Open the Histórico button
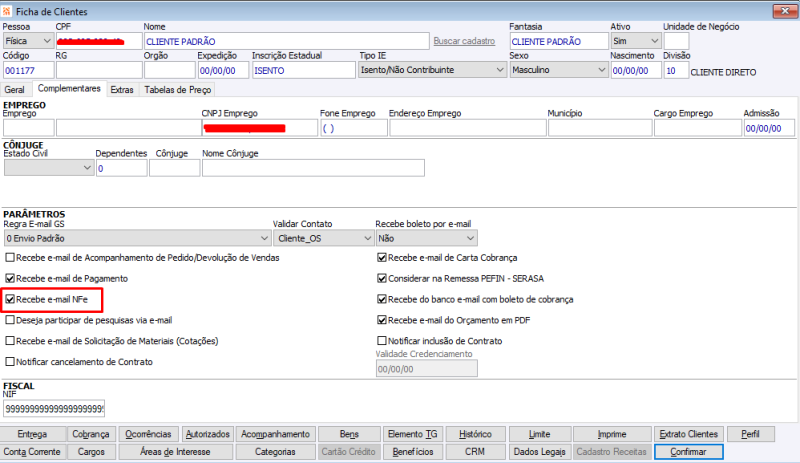 [476, 434]
